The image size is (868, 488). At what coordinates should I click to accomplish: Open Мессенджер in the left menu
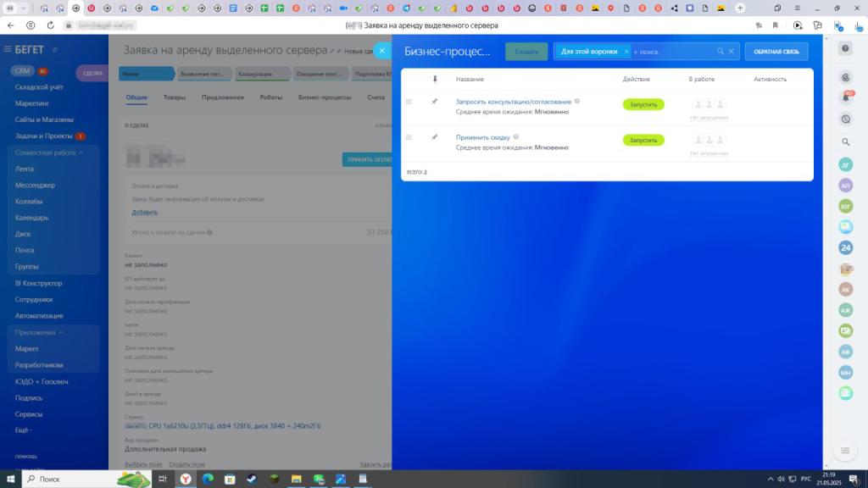(x=35, y=185)
